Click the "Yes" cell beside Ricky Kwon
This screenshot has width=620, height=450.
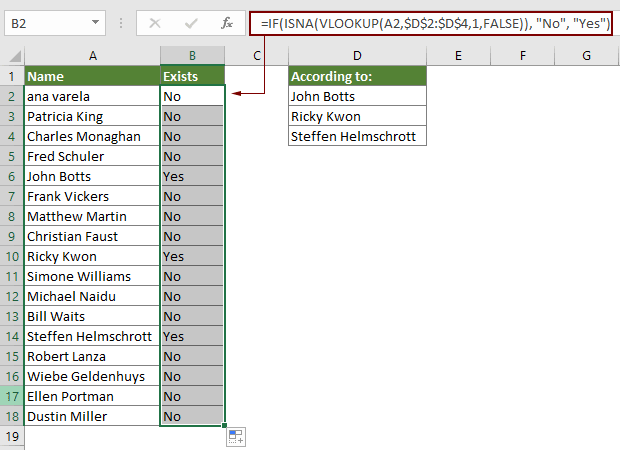pos(192,256)
